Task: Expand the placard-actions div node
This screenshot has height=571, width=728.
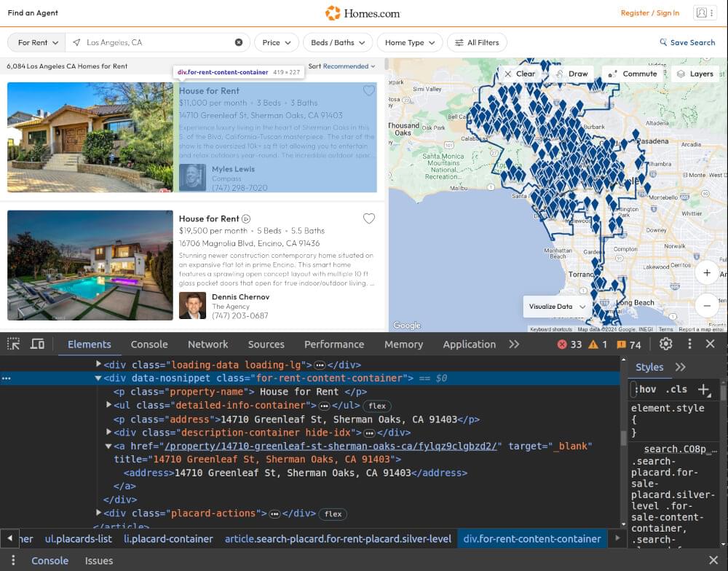Action: tap(100, 513)
